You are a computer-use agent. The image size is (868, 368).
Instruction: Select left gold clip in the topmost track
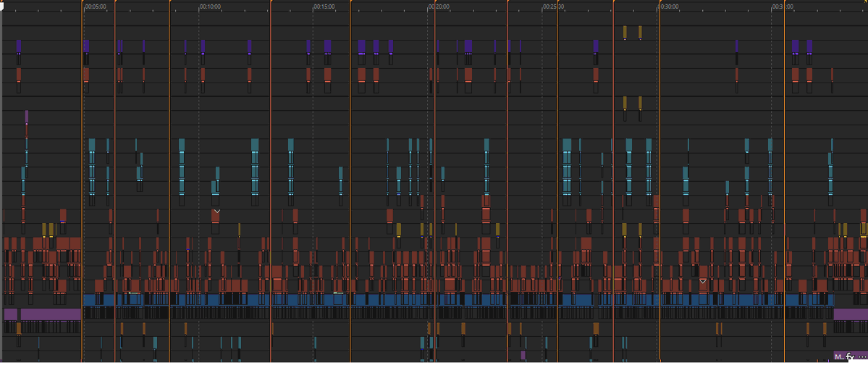coord(625,31)
